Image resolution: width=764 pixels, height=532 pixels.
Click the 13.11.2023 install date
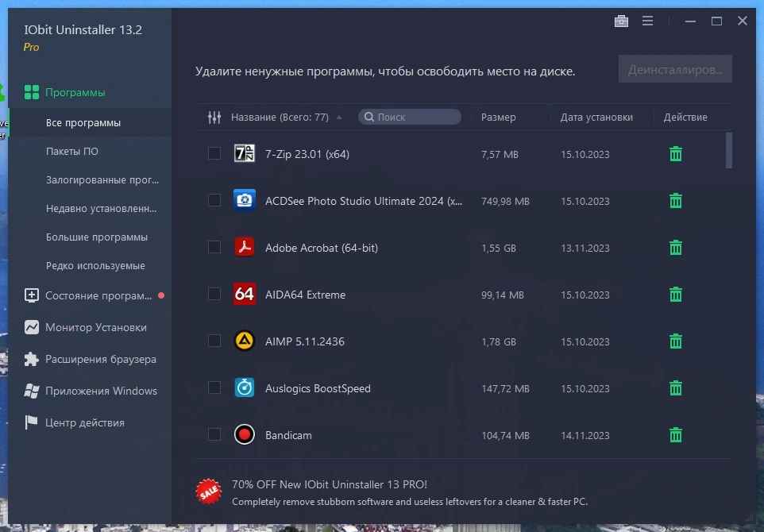pos(585,248)
